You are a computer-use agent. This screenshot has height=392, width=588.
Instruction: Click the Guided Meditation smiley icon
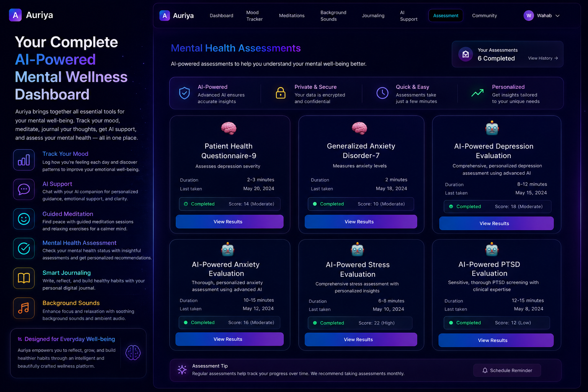tap(24, 219)
